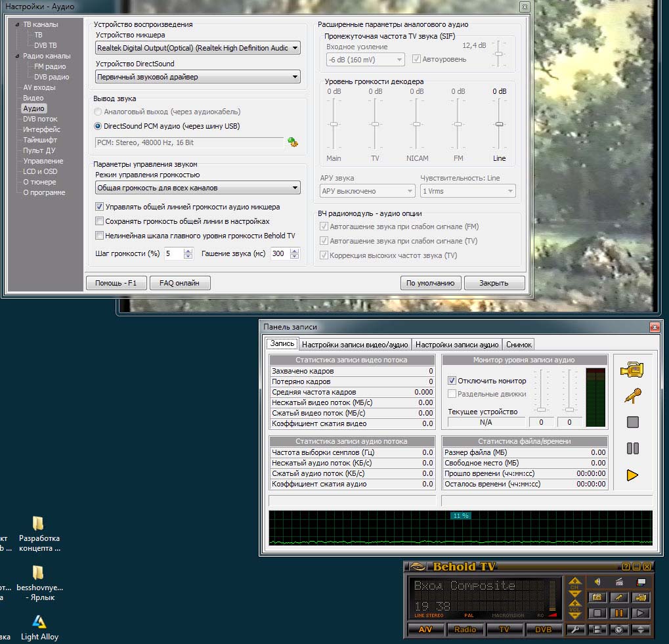Click the snapshot camera icon in Behold TV
This screenshot has width=669, height=644.
point(597,597)
